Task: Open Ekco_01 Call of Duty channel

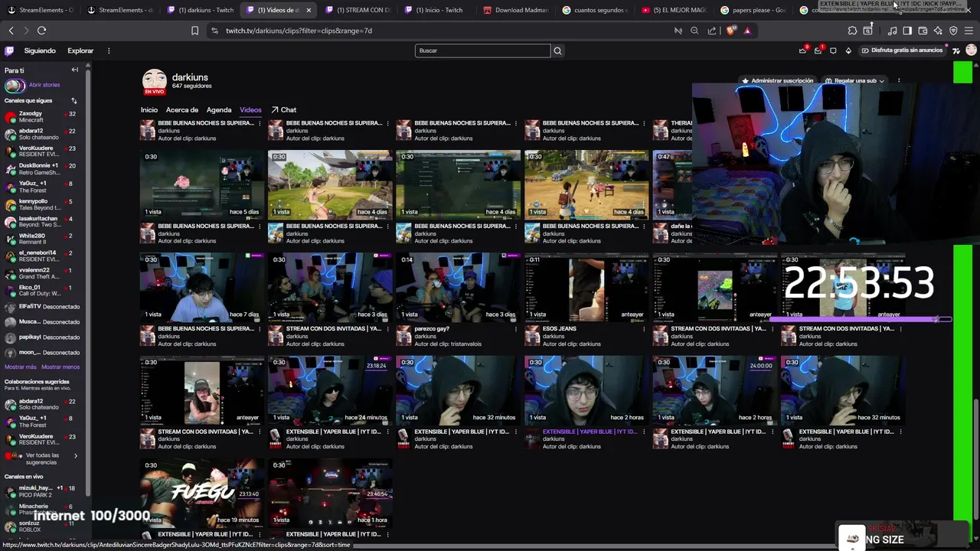Action: [41, 290]
